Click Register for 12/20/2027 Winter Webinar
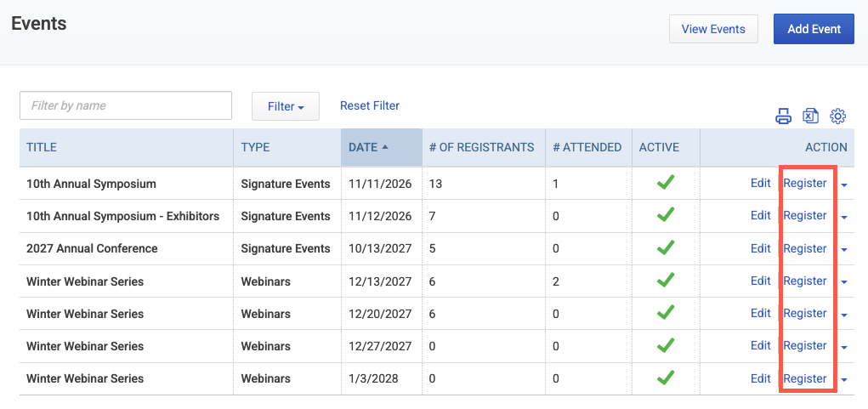 click(805, 313)
